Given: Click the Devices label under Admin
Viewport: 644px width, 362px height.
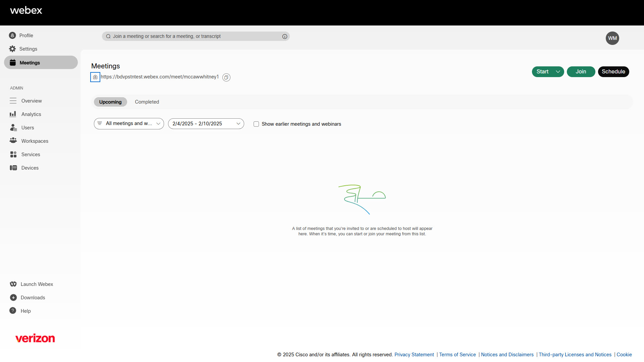Looking at the screenshot, I should 30,168.
